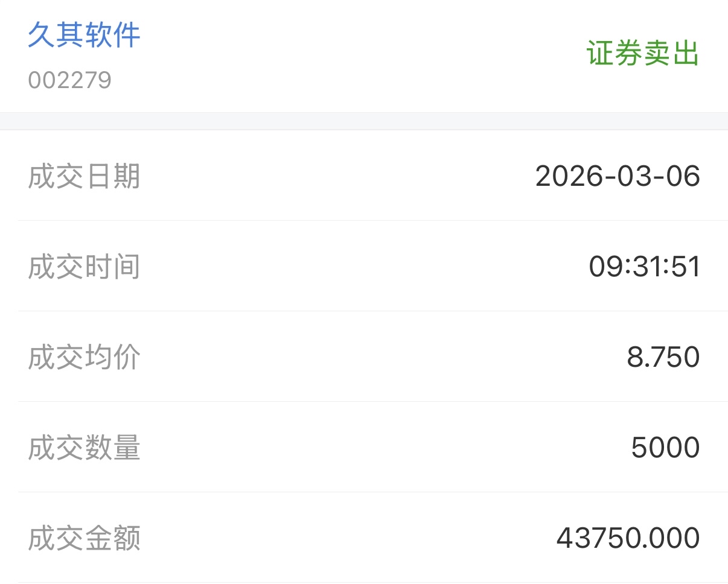
Task: Click the green 证券卖出 label
Action: click(643, 54)
